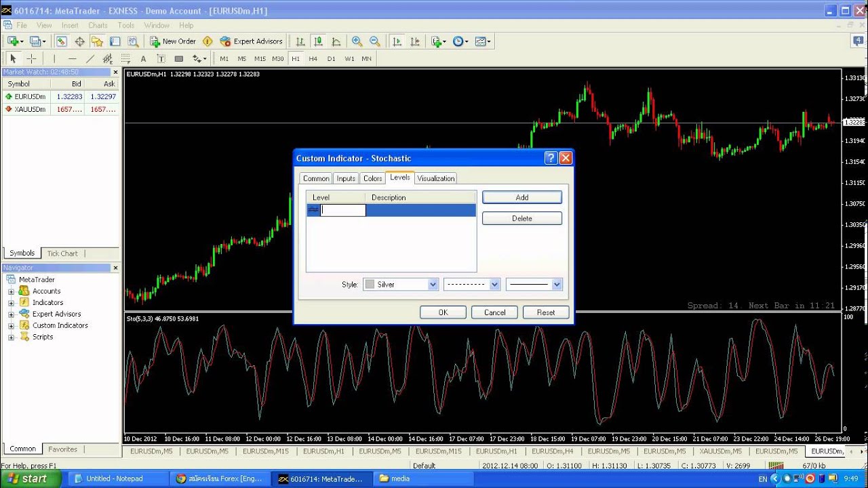Open the new chart toolbar icon
Image resolution: width=868 pixels, height=488 pixels.
[14, 41]
